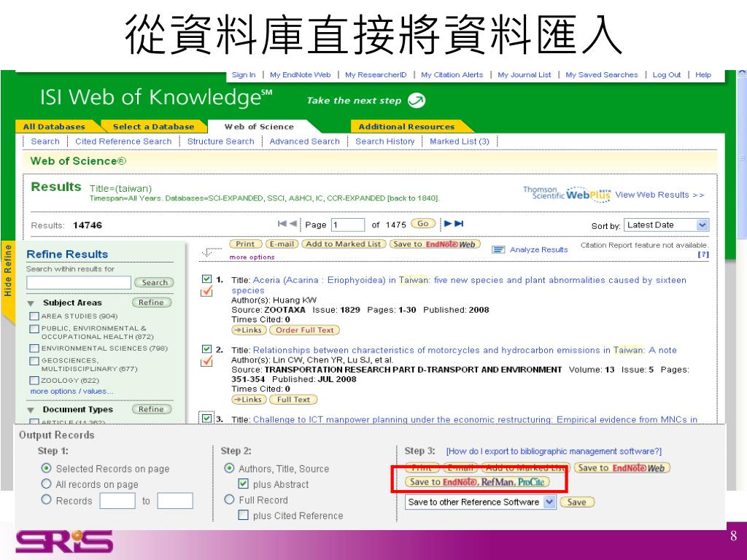The image size is (747, 560).
Task: Open Search History
Action: point(385,141)
